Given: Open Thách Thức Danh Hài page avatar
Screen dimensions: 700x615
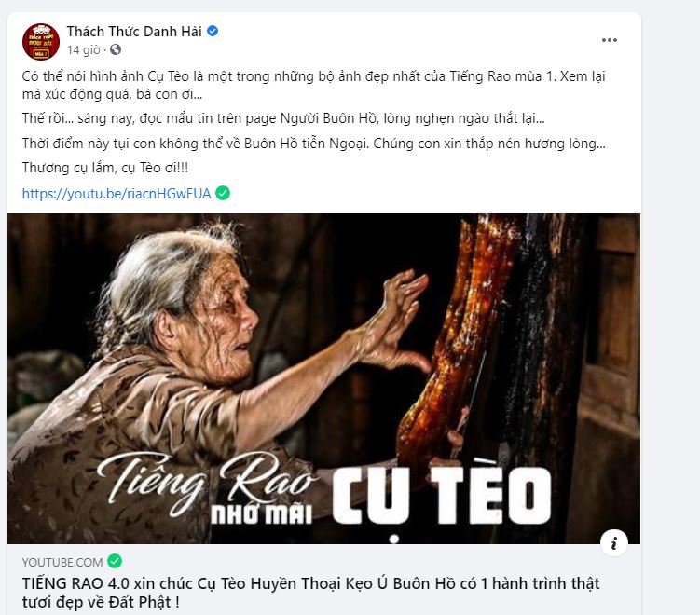Looking at the screenshot, I should click(x=41, y=42).
